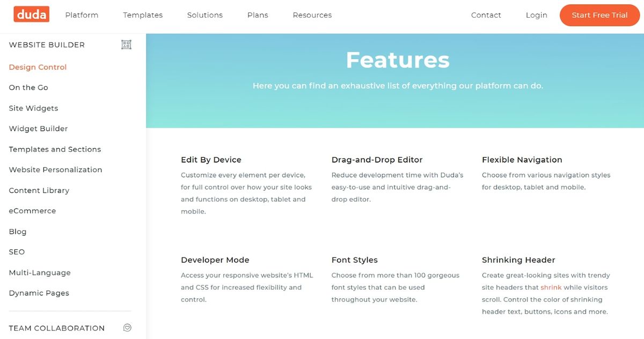Select Templates in the top navigation
The height and width of the screenshot is (339, 644).
[x=142, y=15]
